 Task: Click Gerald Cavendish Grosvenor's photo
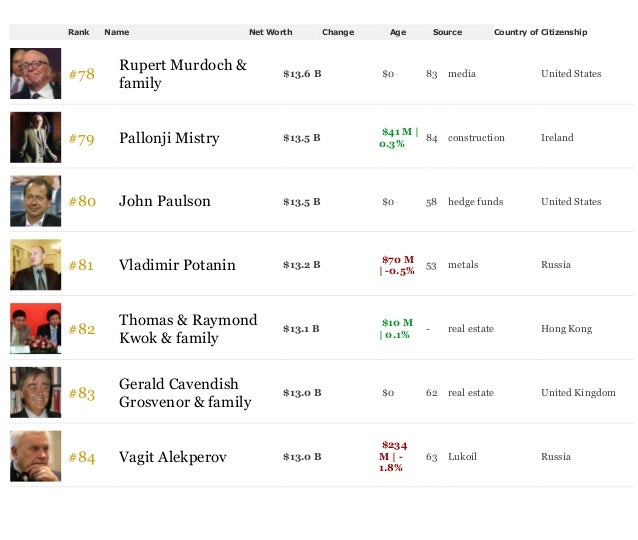coord(35,392)
